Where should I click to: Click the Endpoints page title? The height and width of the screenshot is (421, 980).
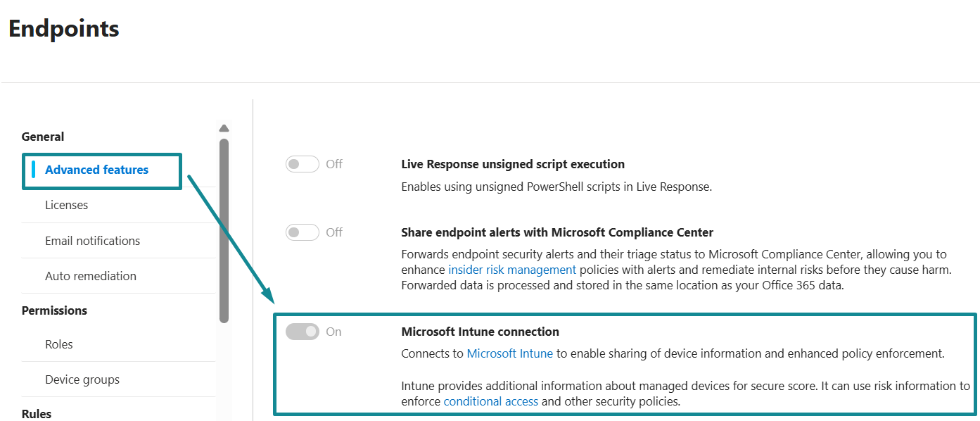64,29
